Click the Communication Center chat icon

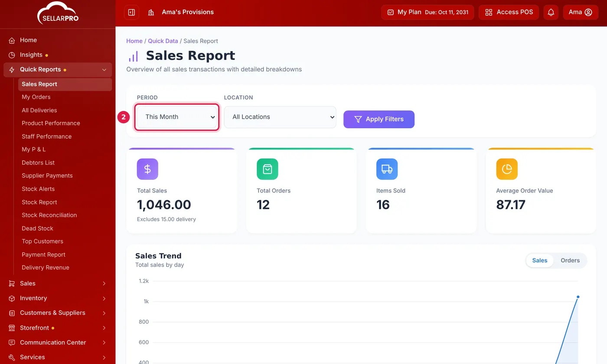(12, 343)
